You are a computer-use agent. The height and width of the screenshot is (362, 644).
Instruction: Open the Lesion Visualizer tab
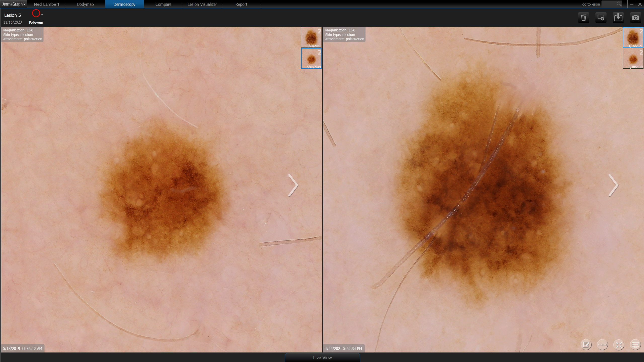[x=202, y=4]
